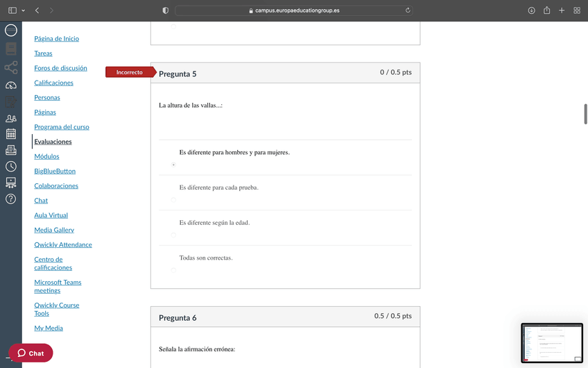Open Módulos in course menu
Viewport: 588px width, 368px height.
pyautogui.click(x=46, y=156)
